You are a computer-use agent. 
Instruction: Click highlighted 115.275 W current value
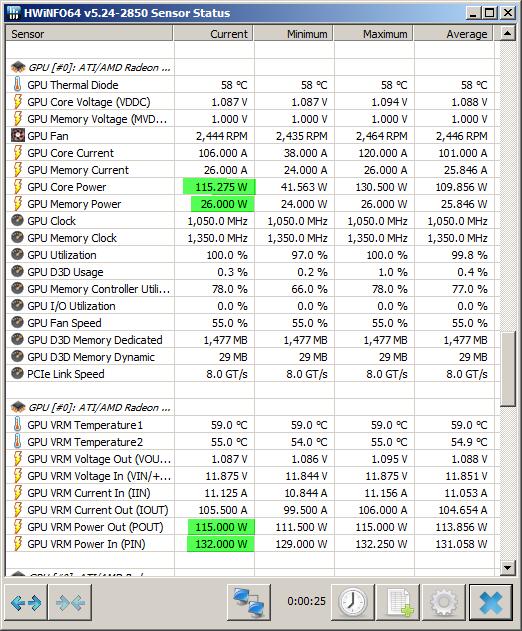(x=219, y=187)
